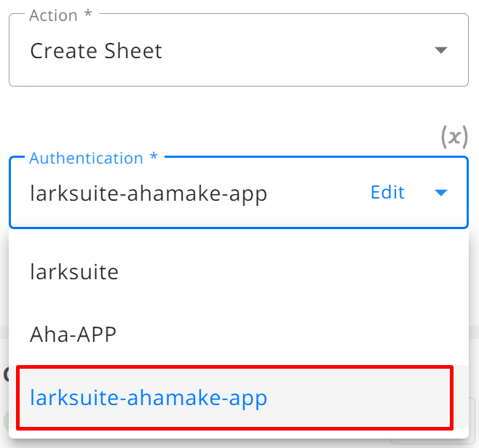Image resolution: width=479 pixels, height=448 pixels.
Task: Click the Action field label
Action: (60, 15)
